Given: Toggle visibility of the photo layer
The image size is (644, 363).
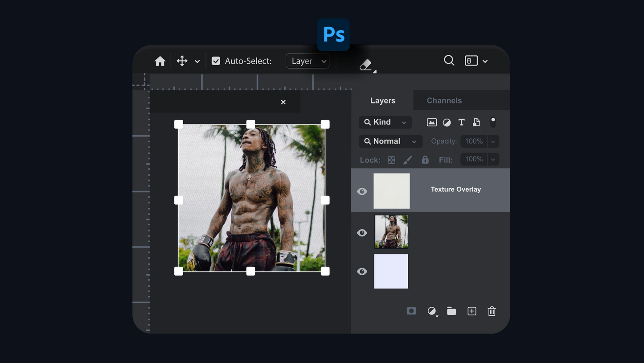Looking at the screenshot, I should (362, 233).
